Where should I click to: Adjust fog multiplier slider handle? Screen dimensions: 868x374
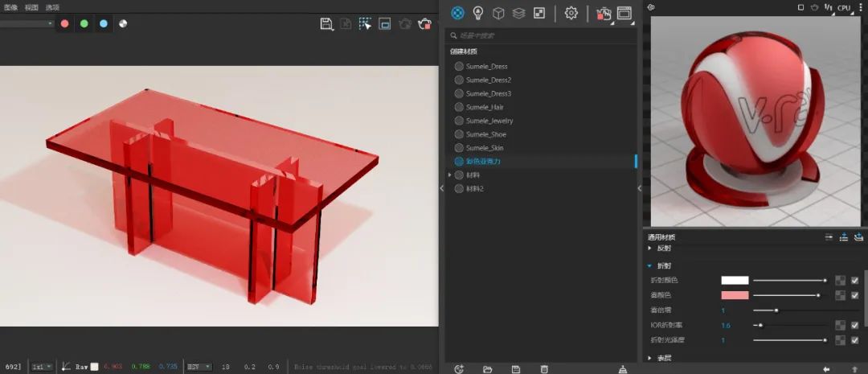pos(776,310)
